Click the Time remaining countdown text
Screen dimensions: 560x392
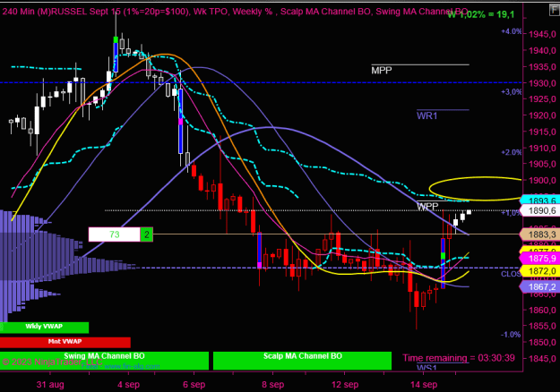459,358
